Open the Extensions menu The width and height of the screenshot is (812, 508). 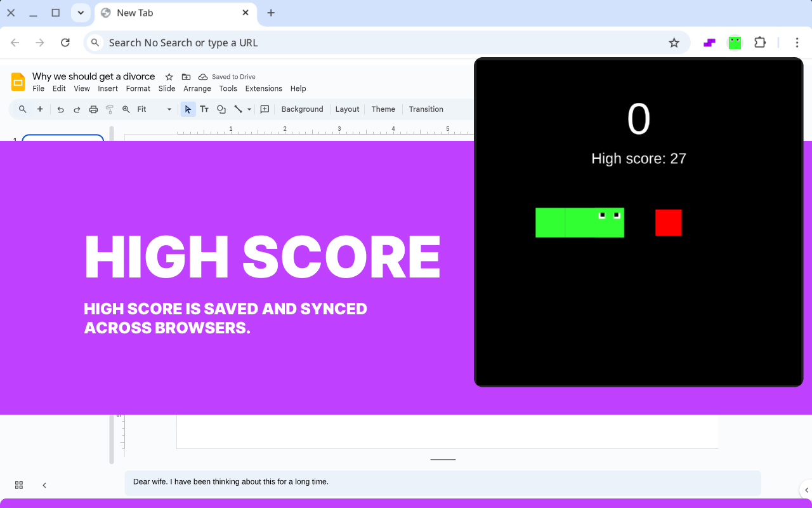point(264,89)
